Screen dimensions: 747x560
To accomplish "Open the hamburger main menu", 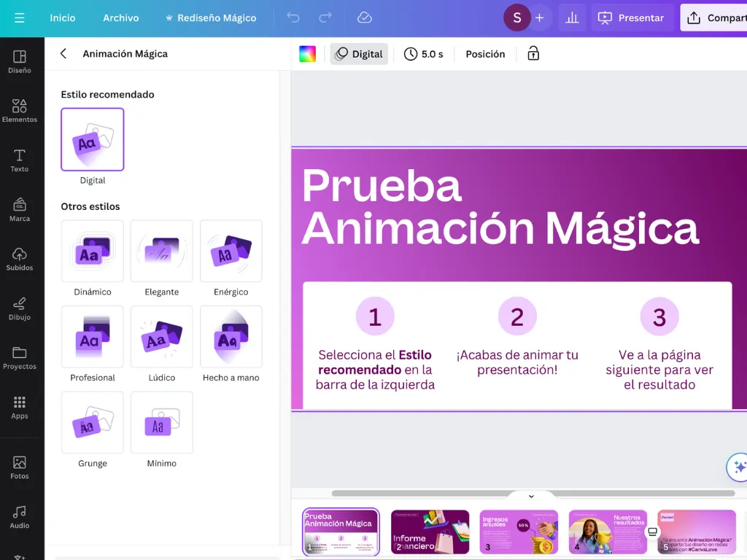I will pyautogui.click(x=19, y=18).
